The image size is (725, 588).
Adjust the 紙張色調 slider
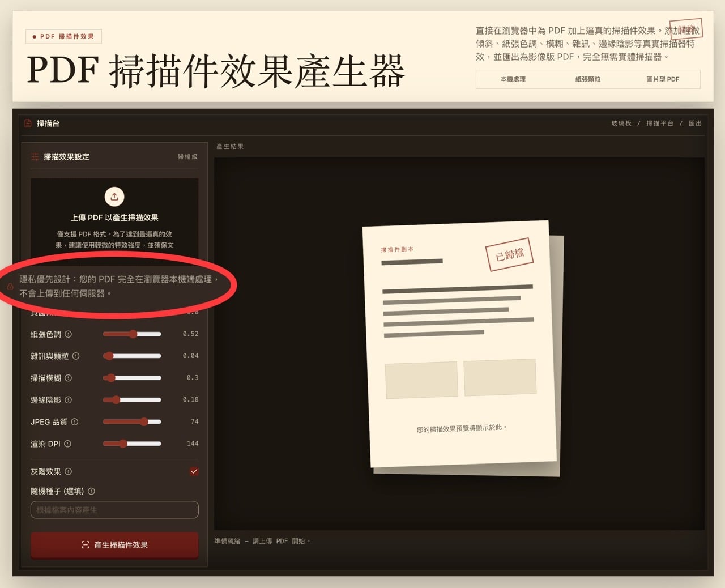click(132, 334)
